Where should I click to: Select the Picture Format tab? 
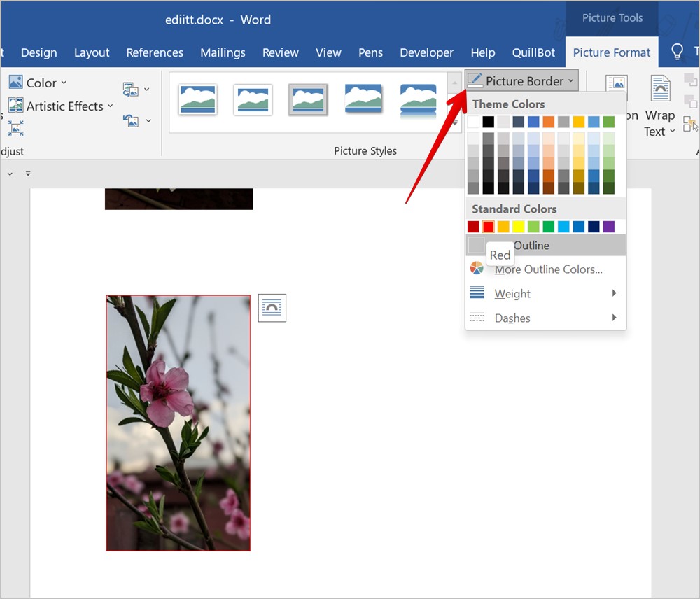tap(612, 52)
